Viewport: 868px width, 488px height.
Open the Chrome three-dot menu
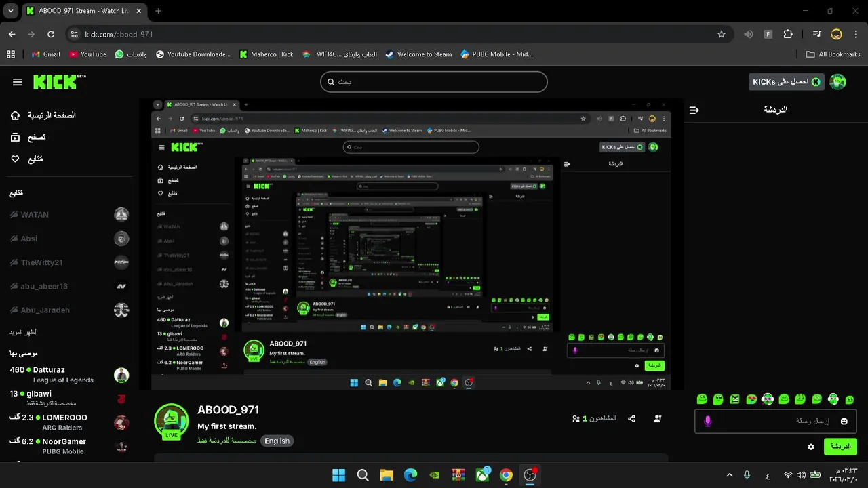pos(856,34)
